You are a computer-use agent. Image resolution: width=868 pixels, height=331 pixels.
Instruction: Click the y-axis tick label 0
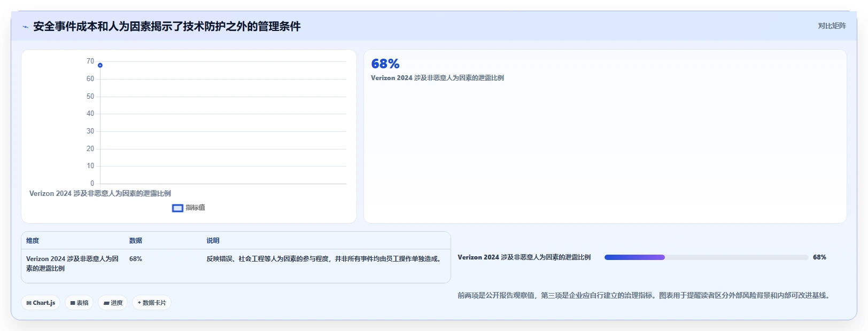tap(92, 184)
